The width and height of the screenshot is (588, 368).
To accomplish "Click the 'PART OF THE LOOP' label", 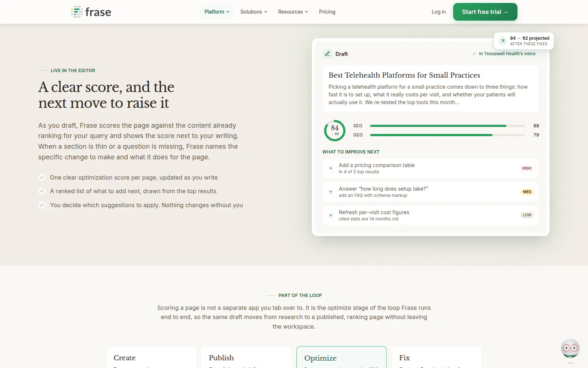I will [x=300, y=296].
